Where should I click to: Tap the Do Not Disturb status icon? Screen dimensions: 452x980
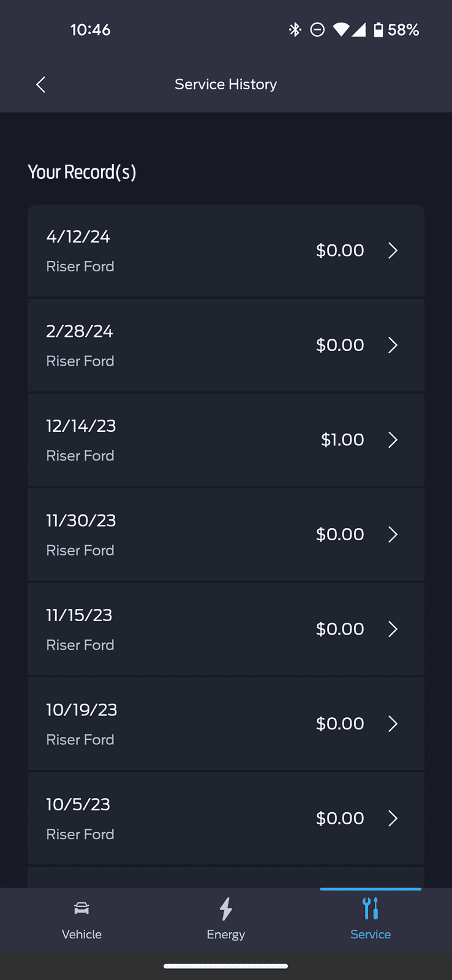click(x=317, y=29)
